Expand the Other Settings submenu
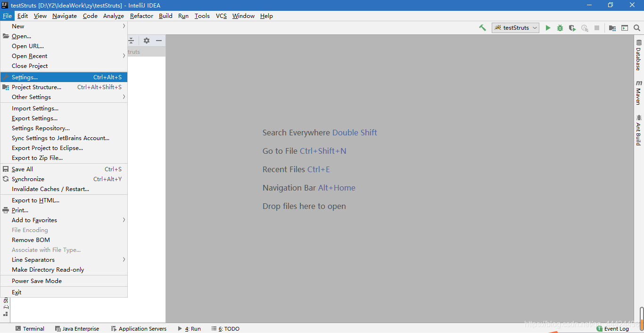Screen dimensions: 644x333 64,97
